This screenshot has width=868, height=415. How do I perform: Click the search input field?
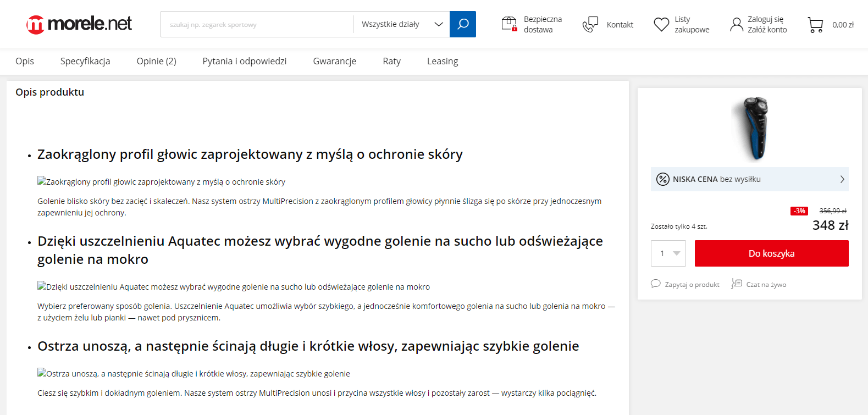coord(257,24)
